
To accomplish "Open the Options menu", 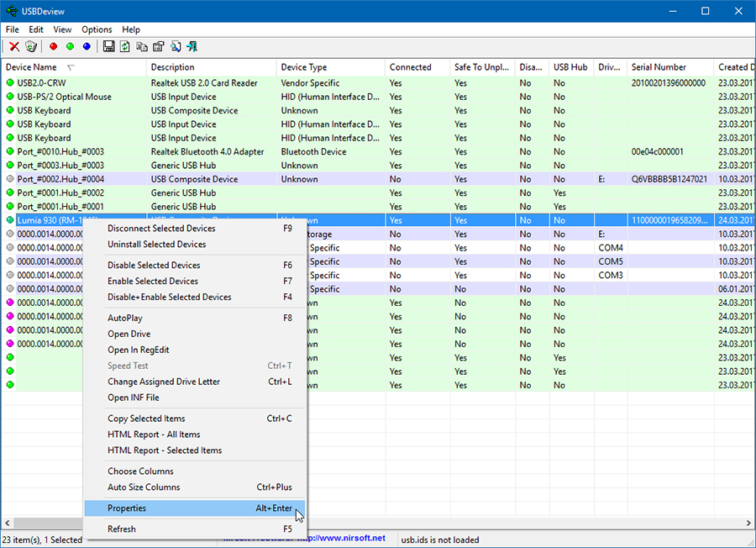I will [97, 29].
